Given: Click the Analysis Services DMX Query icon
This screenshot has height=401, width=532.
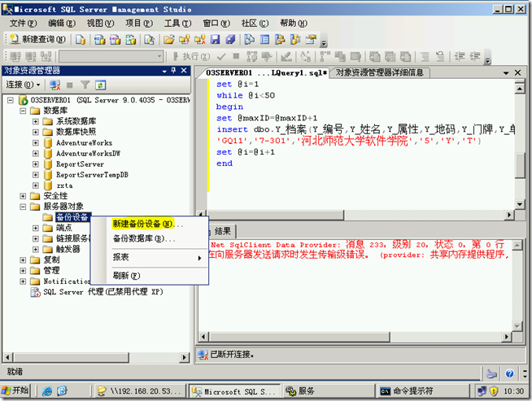Looking at the screenshot, I should click(116, 39).
